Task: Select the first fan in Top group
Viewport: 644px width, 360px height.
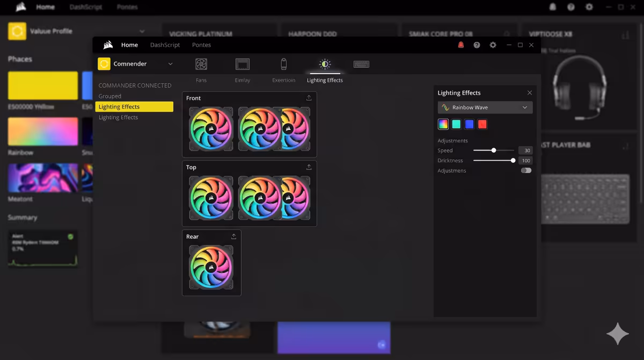Action: (x=211, y=198)
